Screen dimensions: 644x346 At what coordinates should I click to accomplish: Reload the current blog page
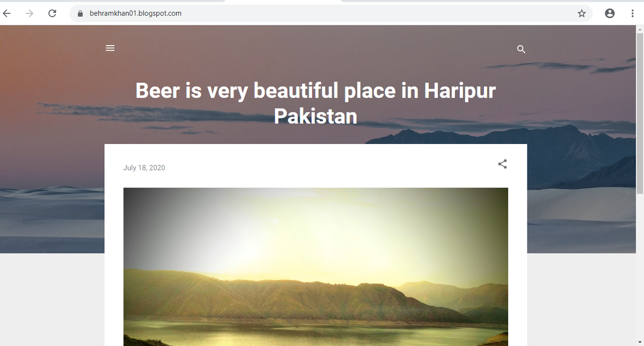pyautogui.click(x=52, y=13)
